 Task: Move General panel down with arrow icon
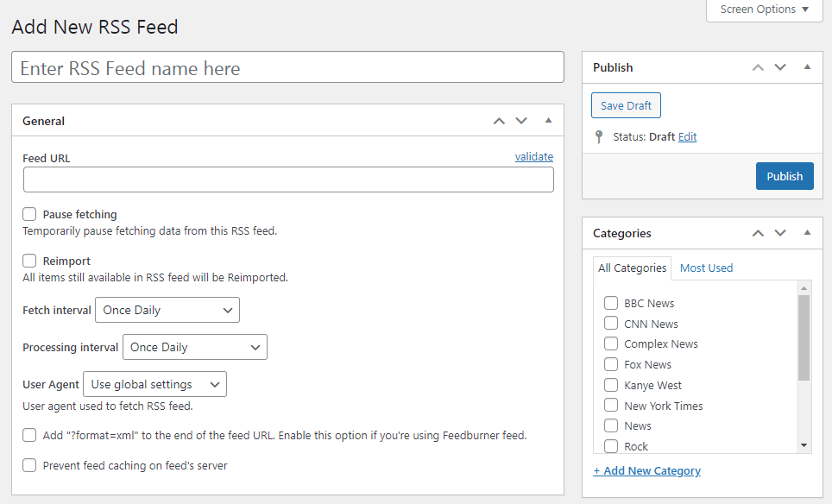(x=521, y=121)
